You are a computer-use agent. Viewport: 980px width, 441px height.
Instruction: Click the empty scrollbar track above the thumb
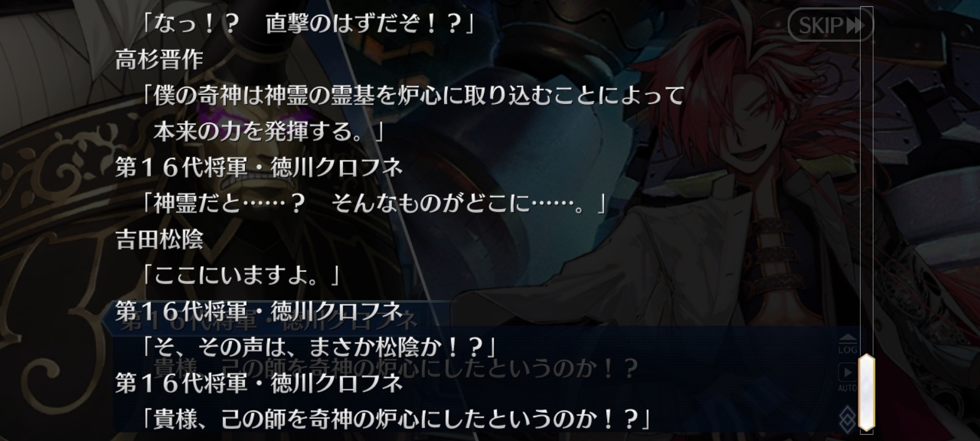coord(866,184)
